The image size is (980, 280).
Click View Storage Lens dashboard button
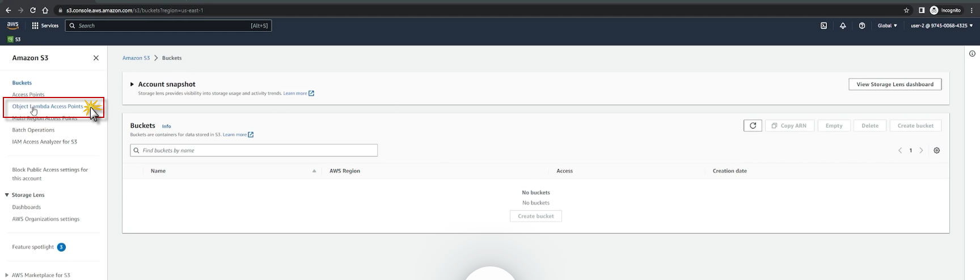(x=895, y=84)
